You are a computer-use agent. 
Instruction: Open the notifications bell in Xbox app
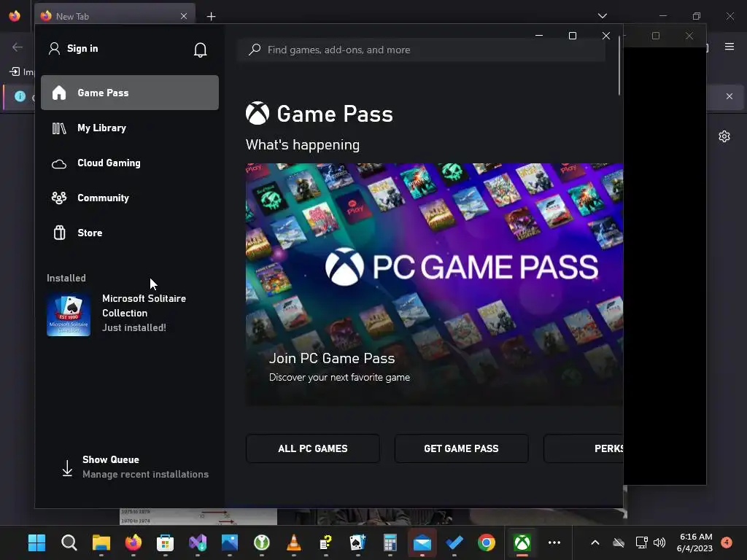pos(200,50)
